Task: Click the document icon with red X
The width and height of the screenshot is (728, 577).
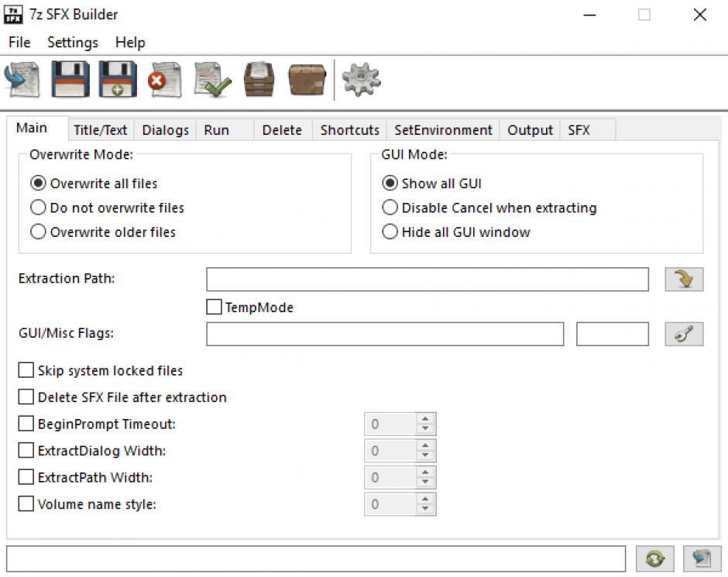Action: click(164, 80)
